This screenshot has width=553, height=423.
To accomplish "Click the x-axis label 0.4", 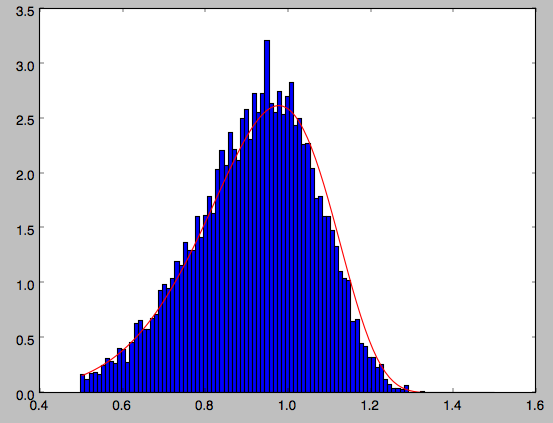I will pyautogui.click(x=40, y=406).
